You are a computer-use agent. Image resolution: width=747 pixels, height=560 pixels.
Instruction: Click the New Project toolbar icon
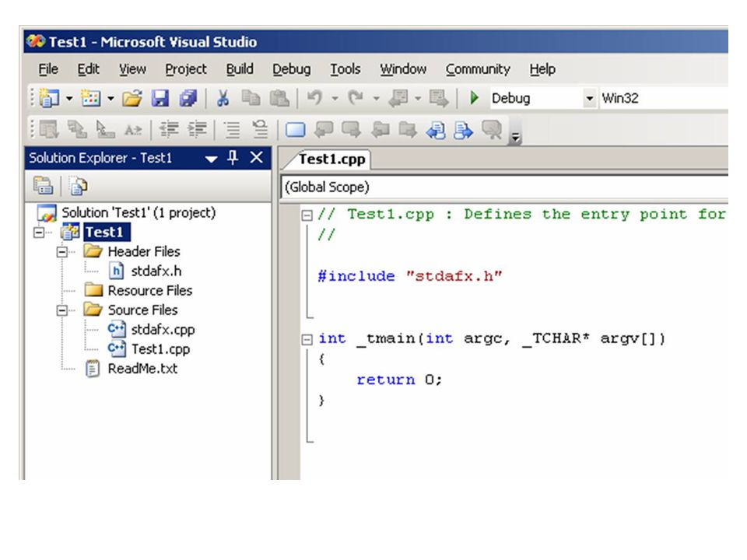click(49, 98)
